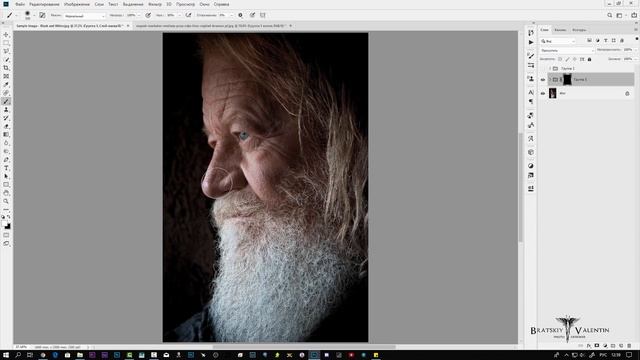Open the layer blend mode dropdown
The height and width of the screenshot is (360, 640).
click(x=567, y=50)
